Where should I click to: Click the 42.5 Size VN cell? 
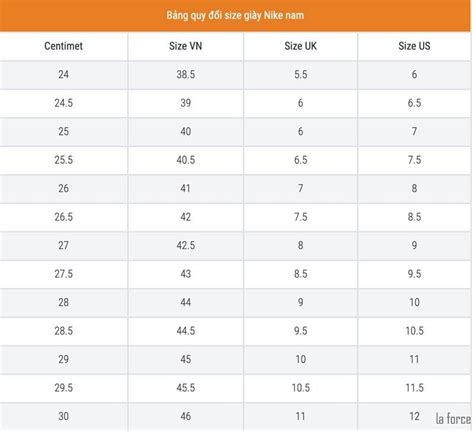click(x=186, y=246)
